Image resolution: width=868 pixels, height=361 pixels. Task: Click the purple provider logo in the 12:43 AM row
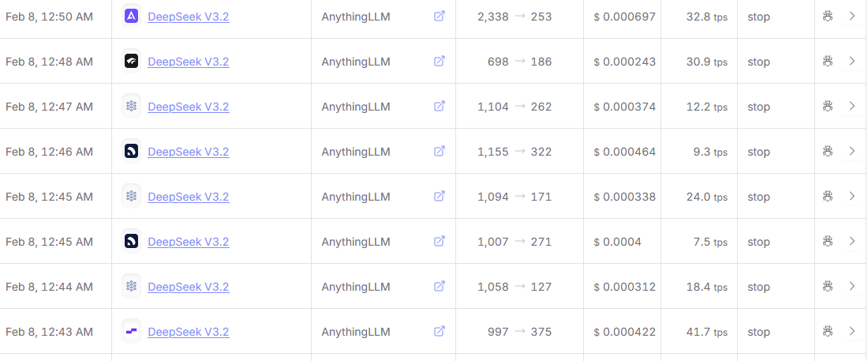[132, 332]
